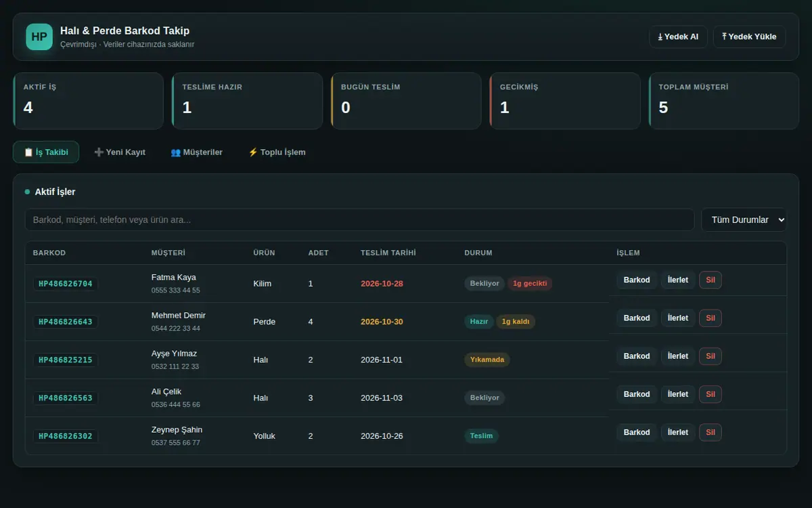Click the "Hazır" status badge
The height and width of the screenshot is (508, 812).
pyautogui.click(x=479, y=322)
